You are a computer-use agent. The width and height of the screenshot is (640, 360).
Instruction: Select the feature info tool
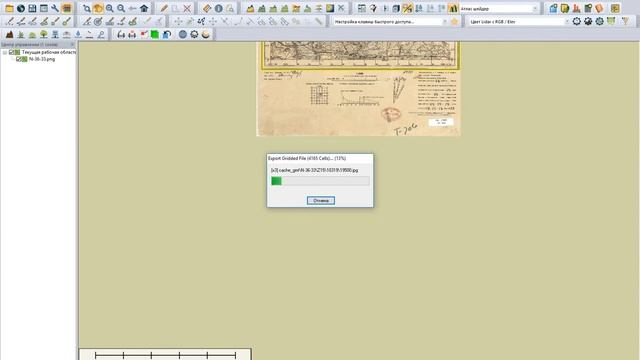pos(218,8)
